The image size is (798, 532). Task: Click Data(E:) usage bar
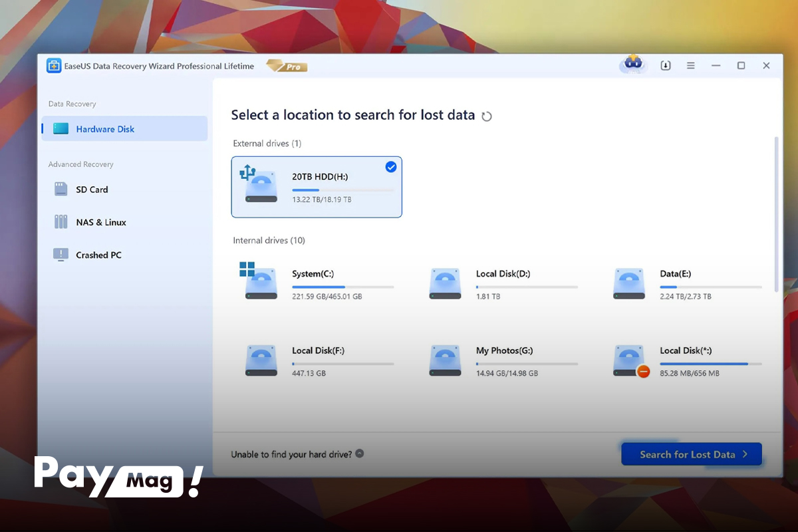tap(711, 287)
